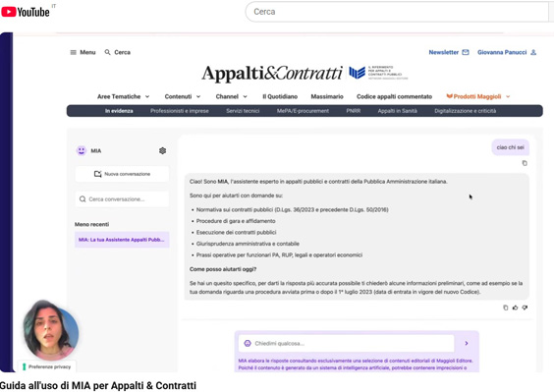
Task: Click the Newsletter envelope icon
Action: point(466,52)
